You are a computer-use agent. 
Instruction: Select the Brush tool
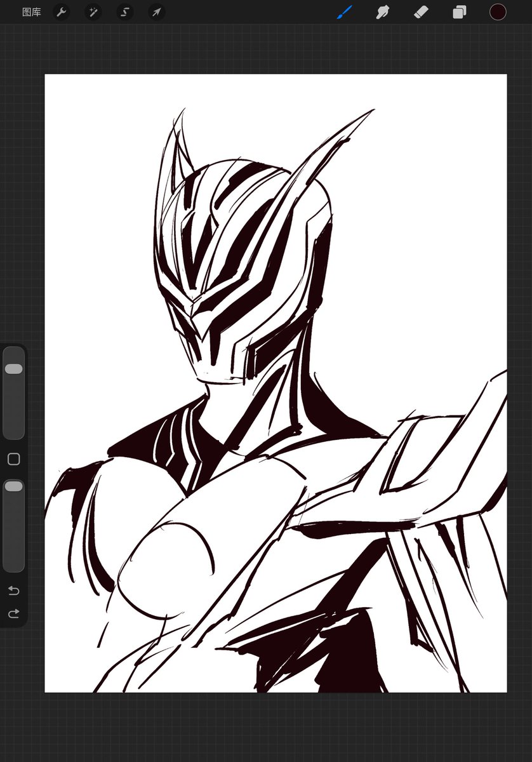coord(344,12)
